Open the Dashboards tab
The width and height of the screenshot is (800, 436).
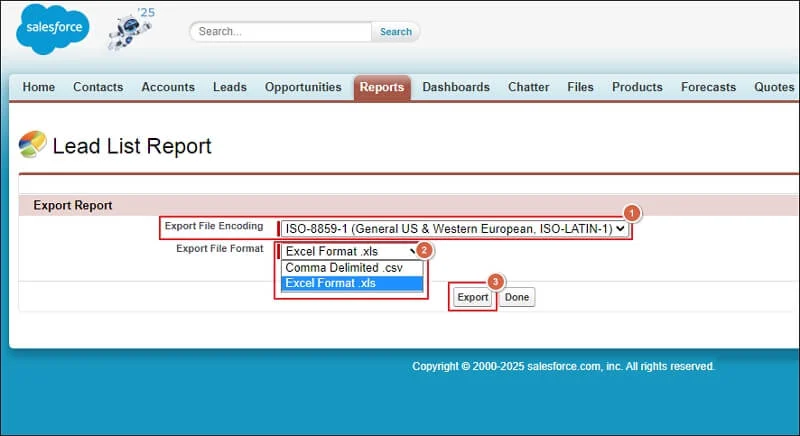pos(456,87)
